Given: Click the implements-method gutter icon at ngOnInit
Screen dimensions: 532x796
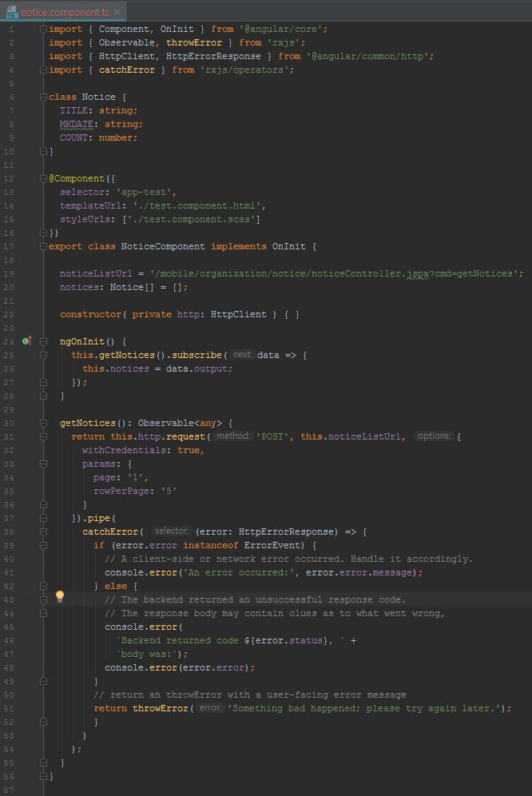Looking at the screenshot, I should pyautogui.click(x=27, y=340).
